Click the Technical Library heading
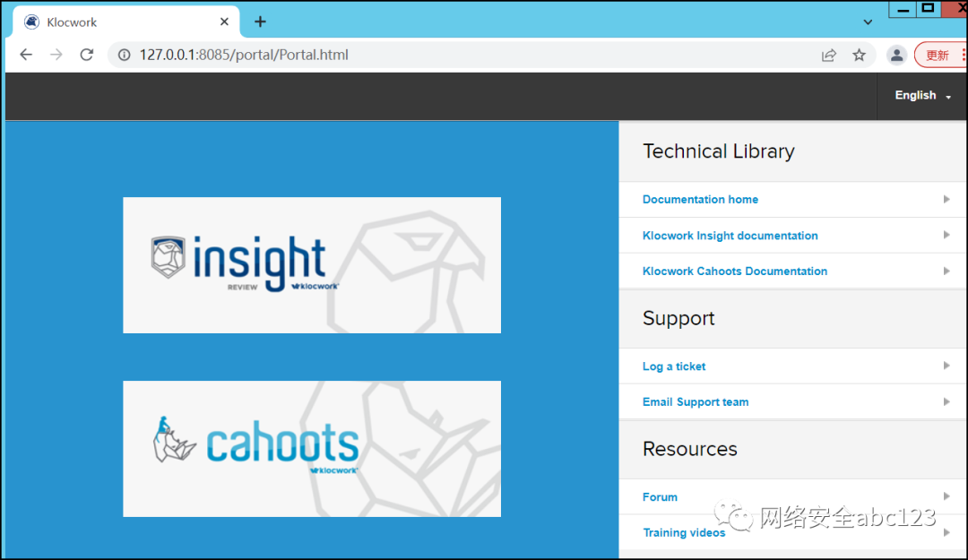This screenshot has height=560, width=968. coord(719,151)
